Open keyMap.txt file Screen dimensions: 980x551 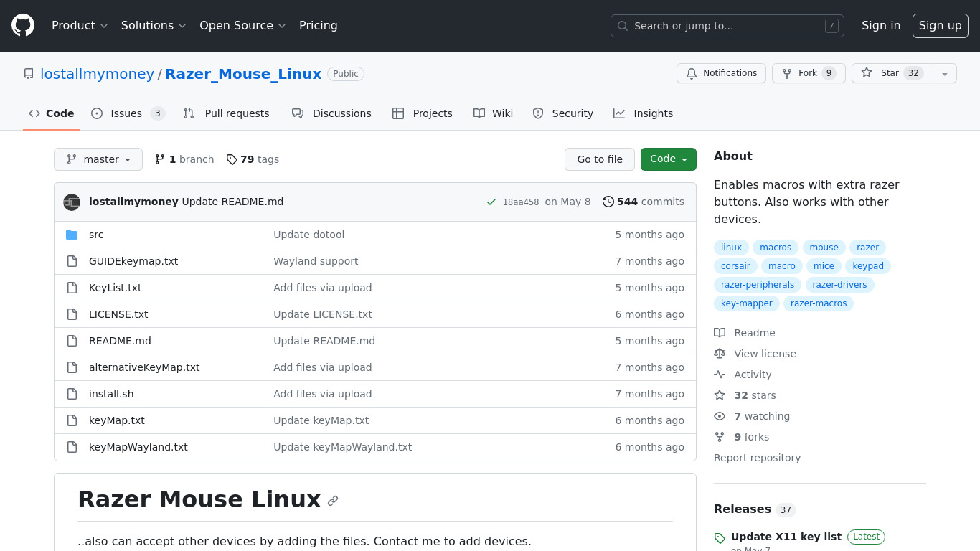pyautogui.click(x=117, y=420)
